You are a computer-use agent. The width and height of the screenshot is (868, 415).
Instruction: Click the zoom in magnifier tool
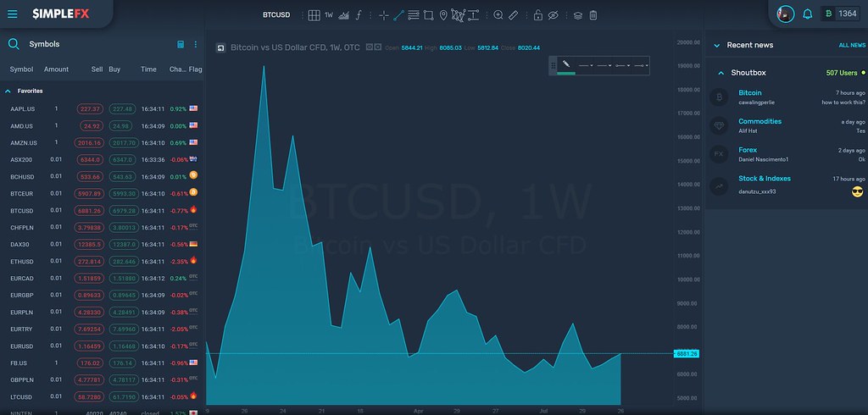point(498,15)
